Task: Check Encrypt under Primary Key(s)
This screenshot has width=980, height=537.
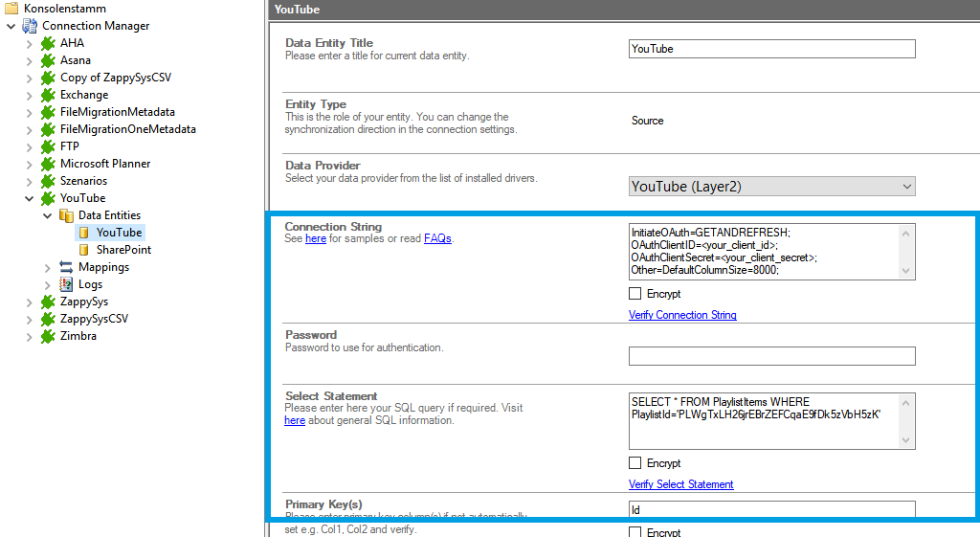Action: (635, 531)
